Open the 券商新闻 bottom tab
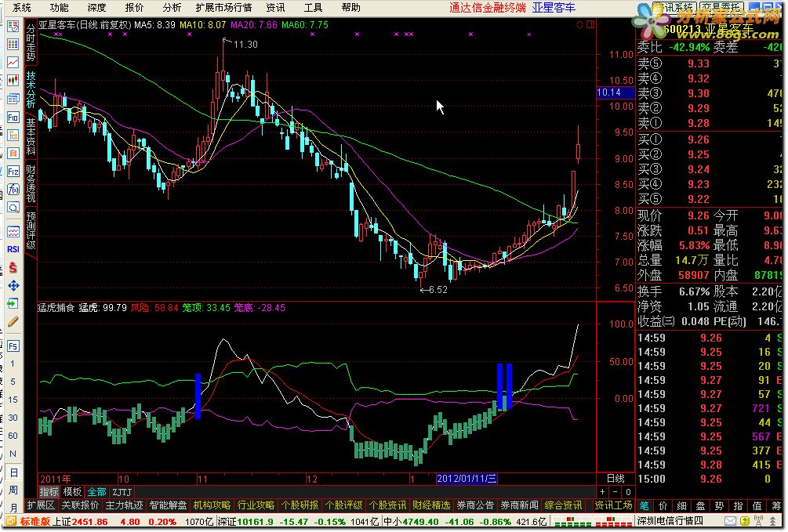 click(519, 505)
